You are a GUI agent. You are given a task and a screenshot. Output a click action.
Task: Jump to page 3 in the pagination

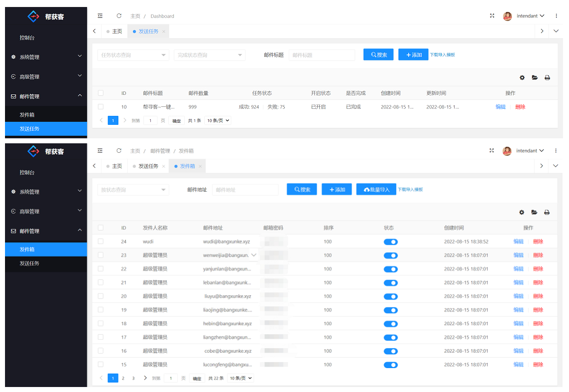(133, 379)
